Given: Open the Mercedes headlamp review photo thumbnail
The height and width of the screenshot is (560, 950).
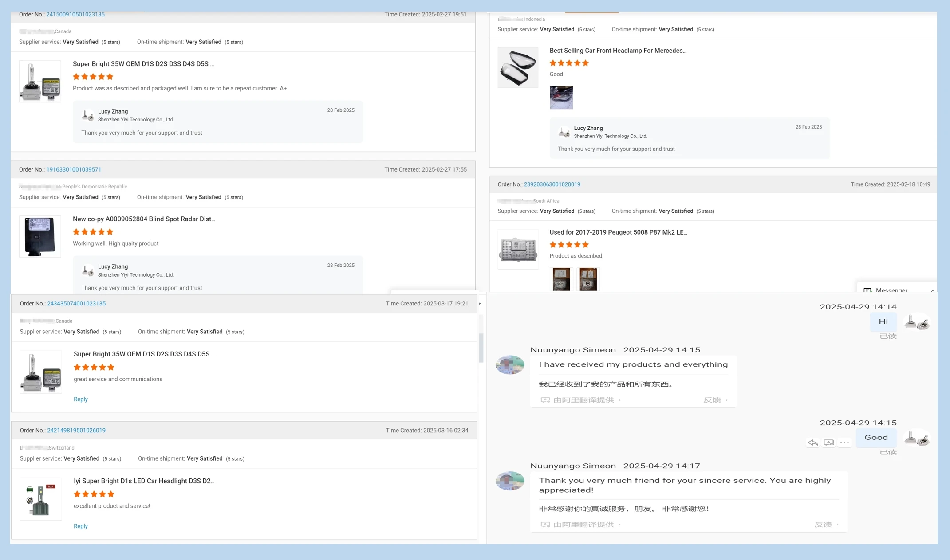Looking at the screenshot, I should pos(561,98).
